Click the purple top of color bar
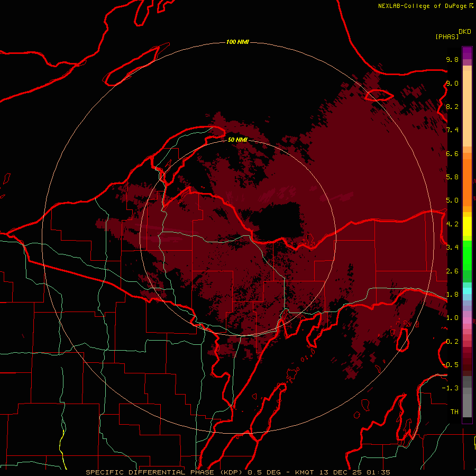The height and width of the screenshot is (476, 476). pyautogui.click(x=467, y=53)
